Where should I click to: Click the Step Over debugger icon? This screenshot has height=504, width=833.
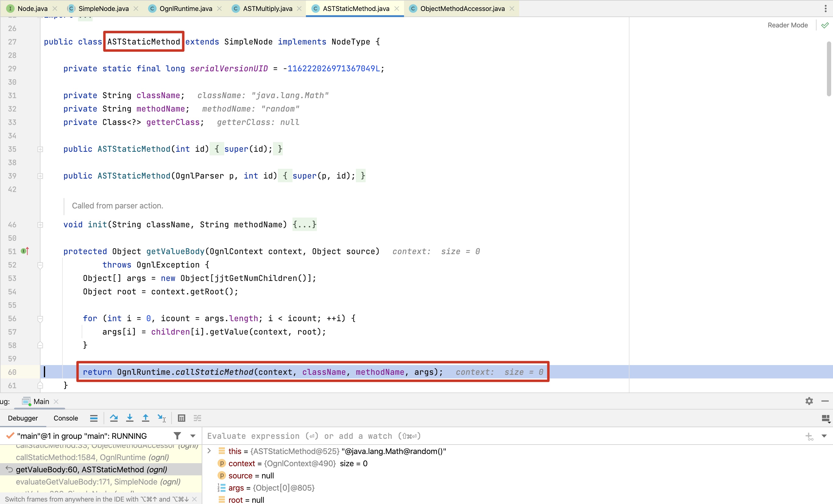tap(114, 418)
